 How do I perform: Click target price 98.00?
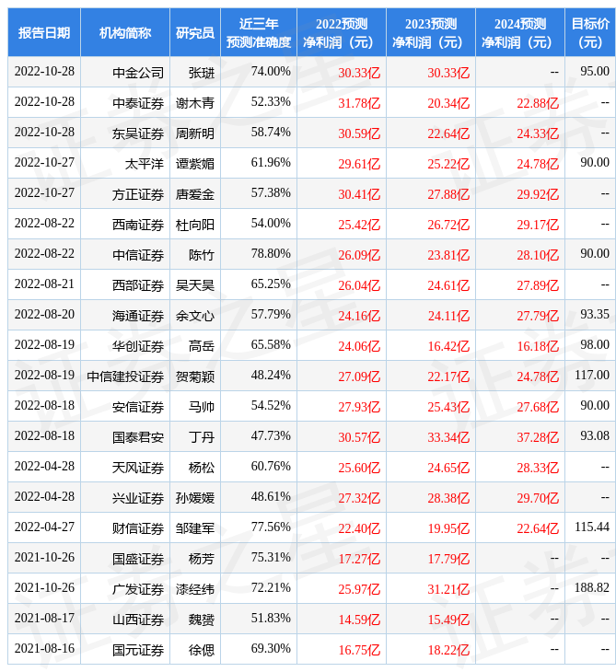pyautogui.click(x=595, y=345)
